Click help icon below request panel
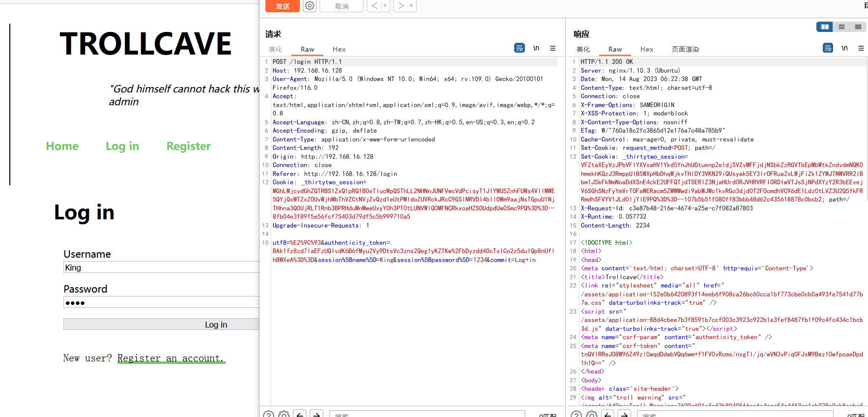The height and width of the screenshot is (417, 868). 268,415
